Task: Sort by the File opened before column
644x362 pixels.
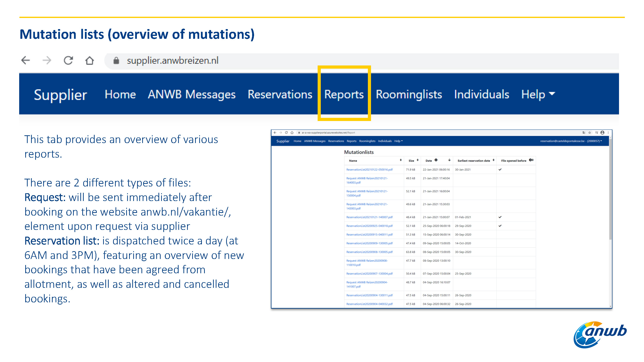Action: coord(533,160)
